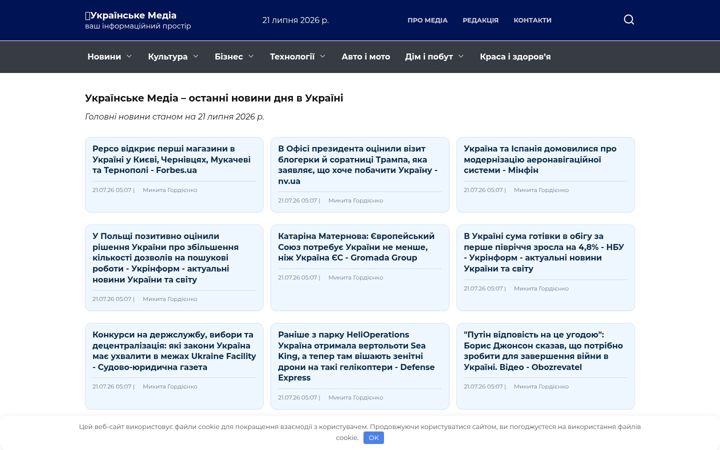The image size is (720, 450).
Task: Open Борис Джонсон war ending article
Action: (x=543, y=351)
